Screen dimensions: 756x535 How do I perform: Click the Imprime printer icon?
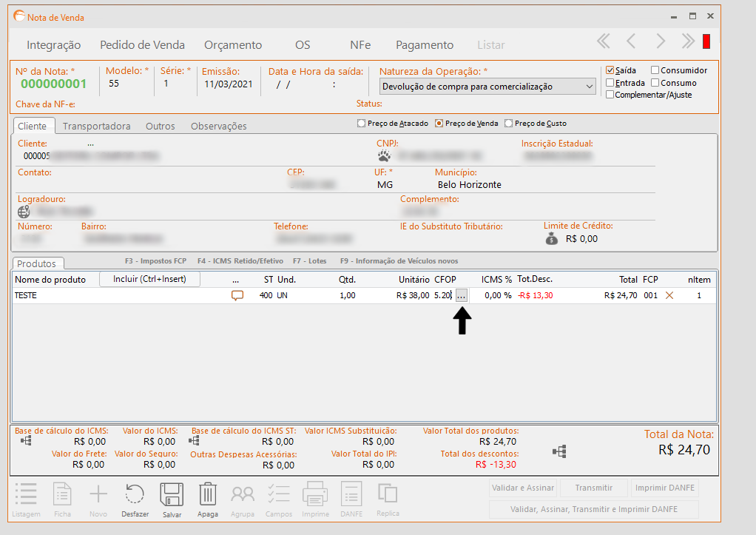315,494
